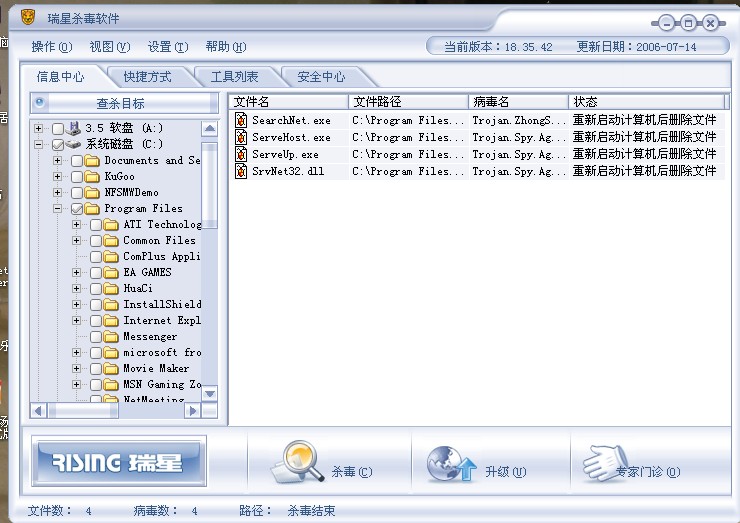Click the tree horizontal scroll left arrow
740x523 pixels.
point(39,411)
